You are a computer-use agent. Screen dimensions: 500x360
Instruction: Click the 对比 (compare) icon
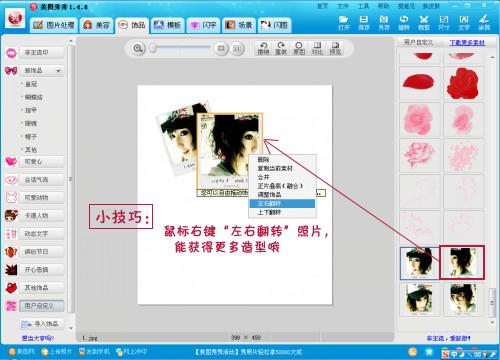(317, 48)
